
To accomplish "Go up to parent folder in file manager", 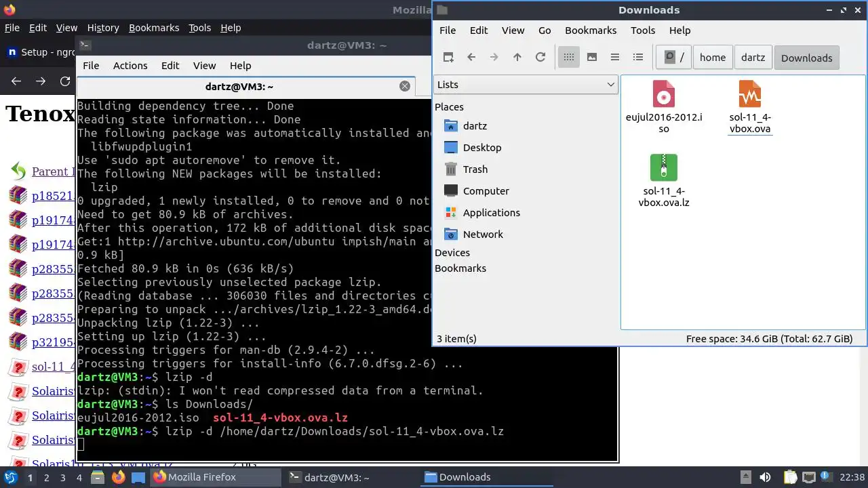I will [x=517, y=58].
